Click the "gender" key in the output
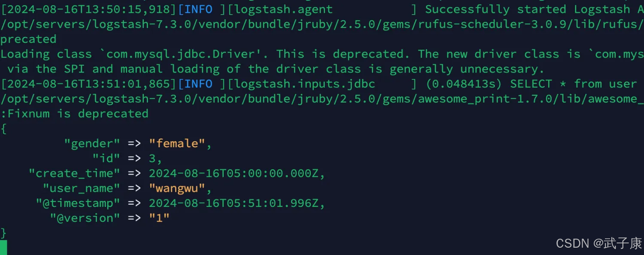This screenshot has width=644, height=255. click(x=92, y=143)
